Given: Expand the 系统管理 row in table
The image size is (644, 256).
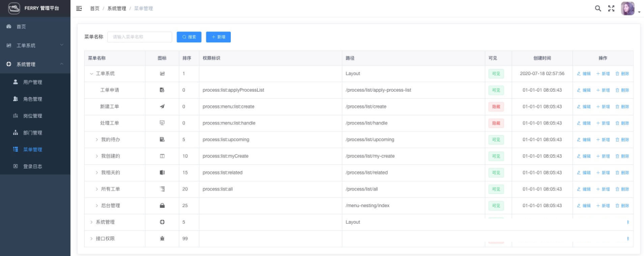Looking at the screenshot, I should (91, 222).
